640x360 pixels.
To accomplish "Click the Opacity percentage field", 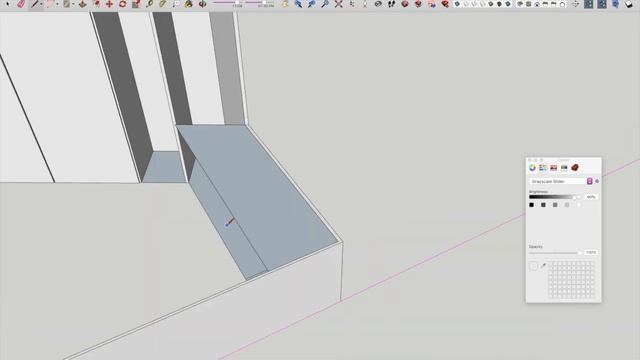I will pyautogui.click(x=591, y=253).
